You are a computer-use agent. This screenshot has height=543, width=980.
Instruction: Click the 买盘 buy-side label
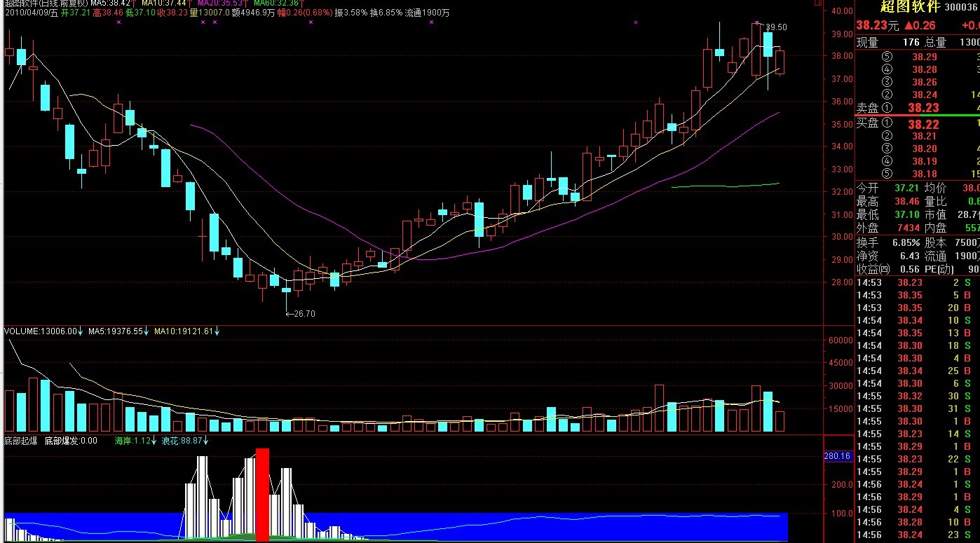pyautogui.click(x=867, y=123)
